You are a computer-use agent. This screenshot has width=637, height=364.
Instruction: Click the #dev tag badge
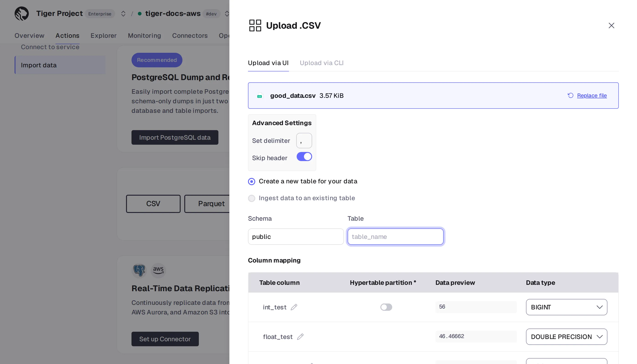tap(211, 14)
